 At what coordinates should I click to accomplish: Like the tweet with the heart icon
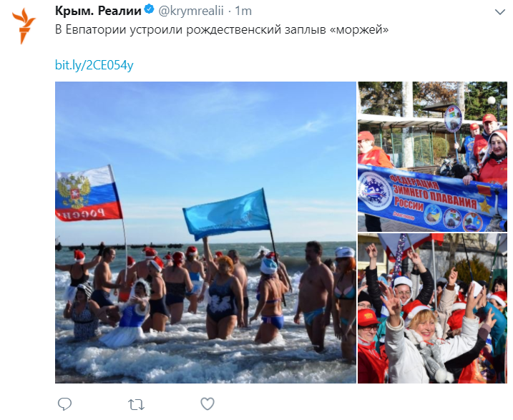click(207, 404)
